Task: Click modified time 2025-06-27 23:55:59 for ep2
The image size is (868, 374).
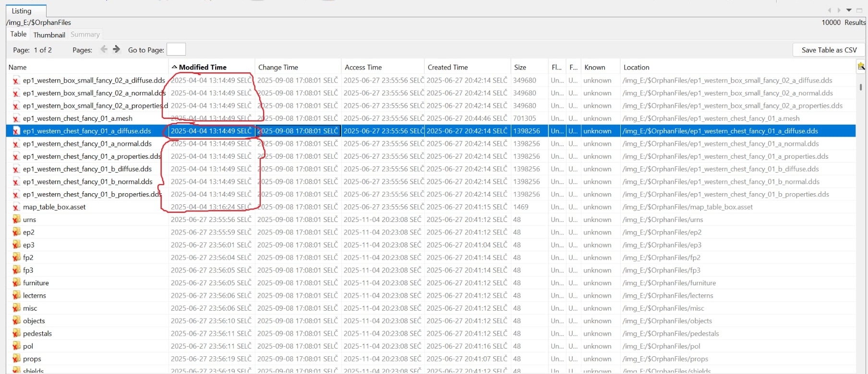Action: (x=211, y=232)
